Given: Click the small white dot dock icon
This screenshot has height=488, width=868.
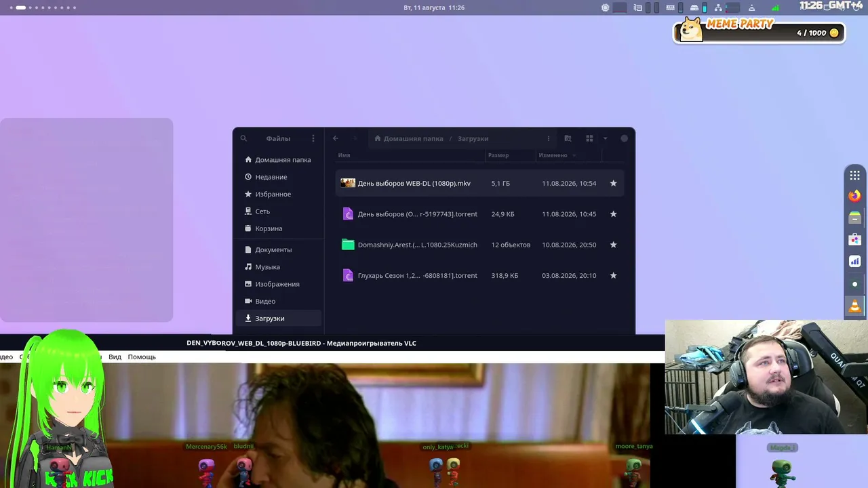Looking at the screenshot, I should tap(854, 284).
